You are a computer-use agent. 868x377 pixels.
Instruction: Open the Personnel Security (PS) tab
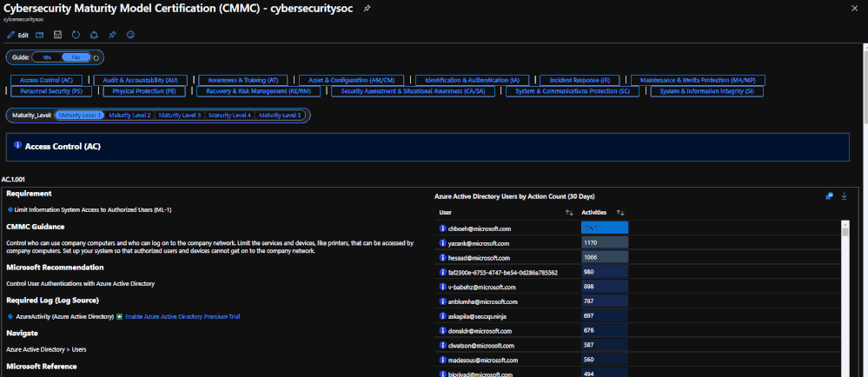pyautogui.click(x=51, y=91)
